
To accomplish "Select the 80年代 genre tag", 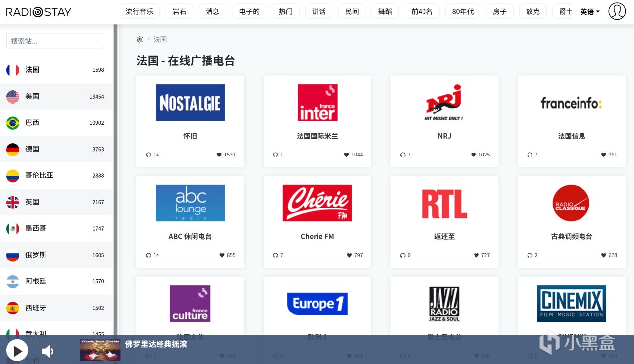I will pyautogui.click(x=463, y=11).
